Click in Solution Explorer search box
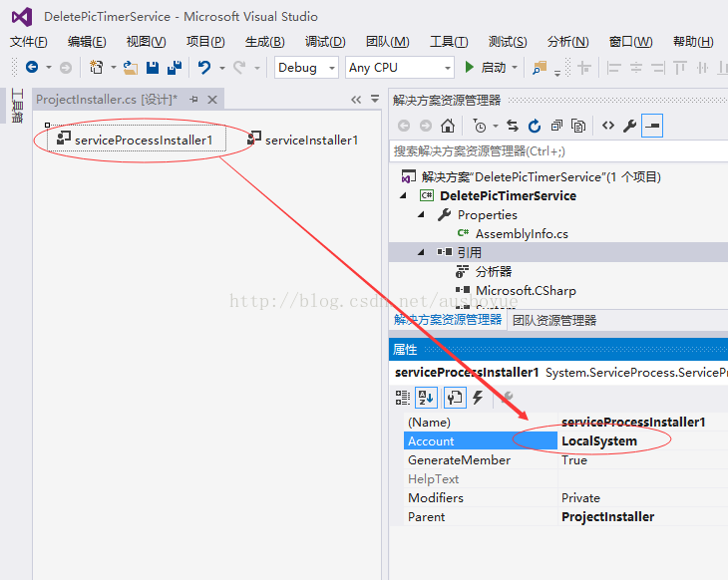 559,151
